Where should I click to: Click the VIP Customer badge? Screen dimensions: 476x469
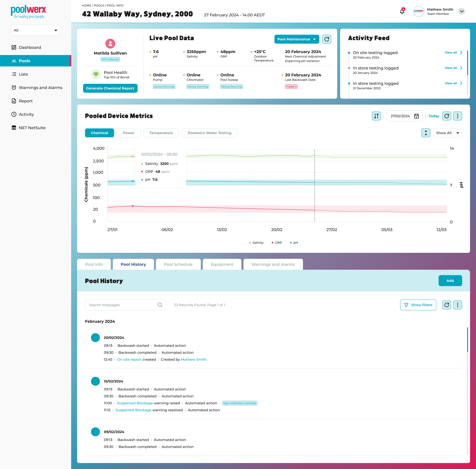pyautogui.click(x=110, y=59)
